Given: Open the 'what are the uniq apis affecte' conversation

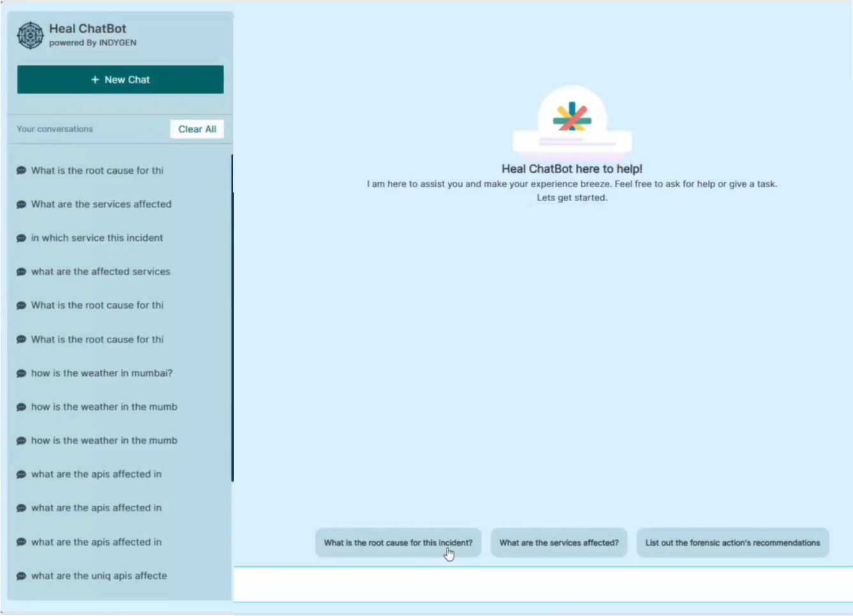Looking at the screenshot, I should click(99, 576).
